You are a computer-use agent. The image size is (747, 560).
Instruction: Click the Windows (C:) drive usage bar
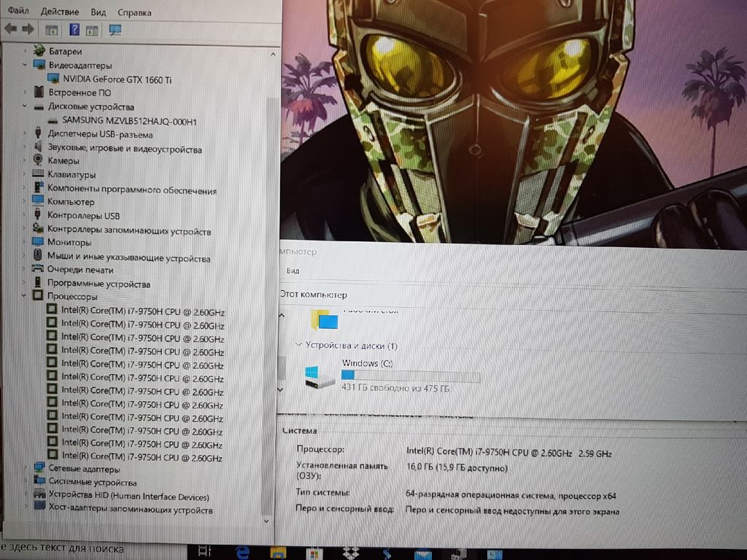411,376
